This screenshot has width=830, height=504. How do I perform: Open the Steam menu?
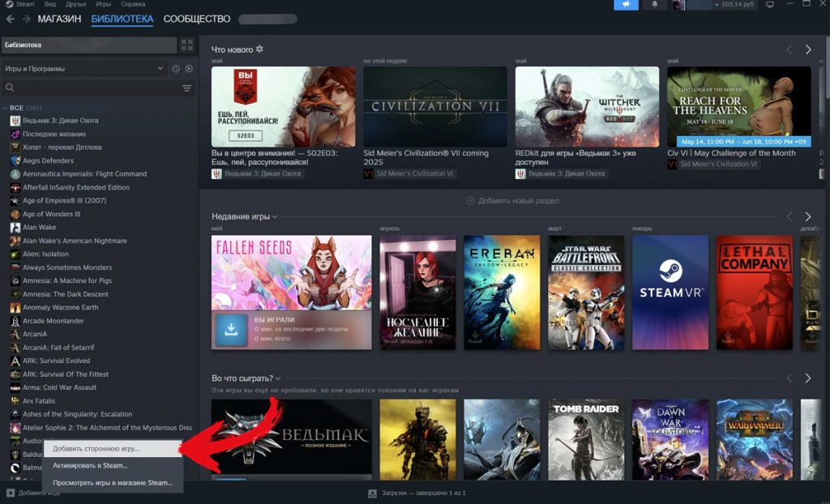coord(20,4)
